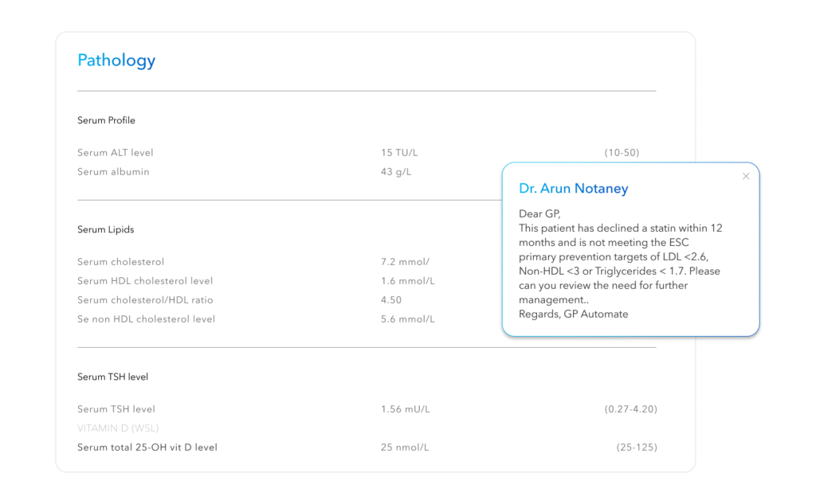Click the Dr. Arun Notaney name heading
Viewport: 816px width, 504px height.
573,189
